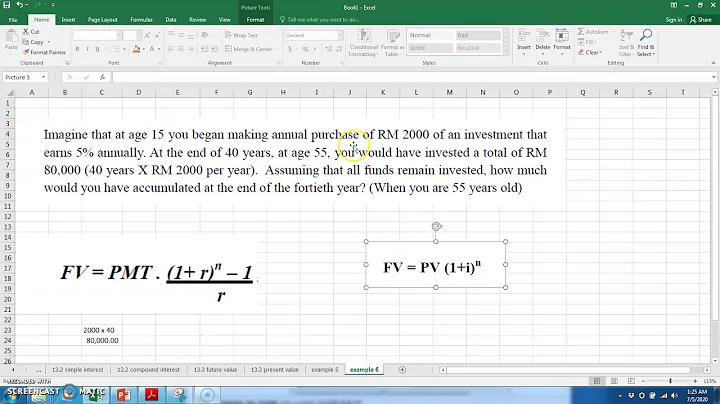Decrease font size with the smaller A icon

click(157, 35)
